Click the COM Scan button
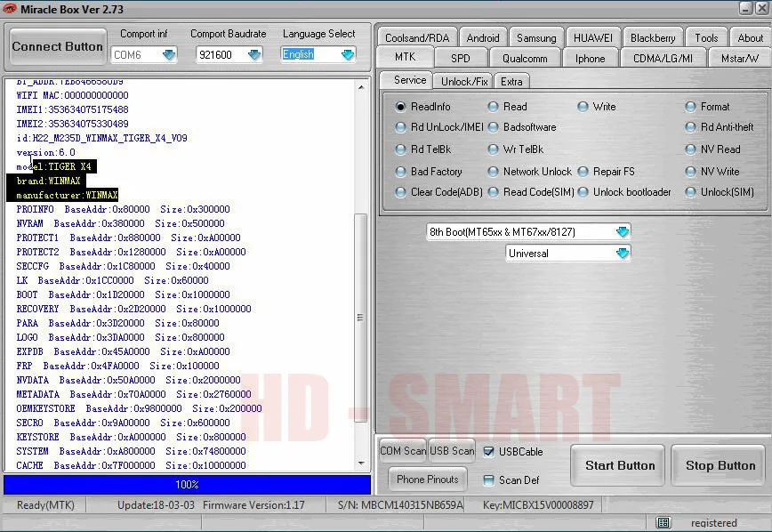This screenshot has height=532, width=772. (x=403, y=451)
